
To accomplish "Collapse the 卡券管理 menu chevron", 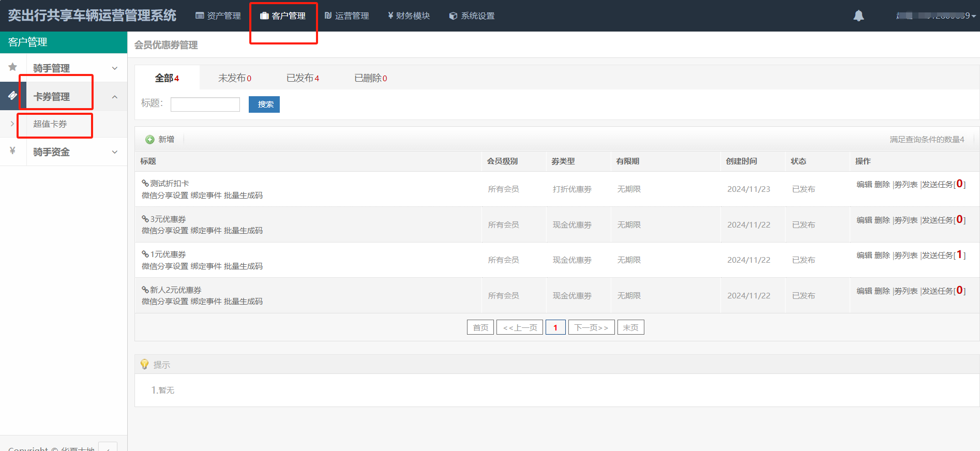I will 115,97.
